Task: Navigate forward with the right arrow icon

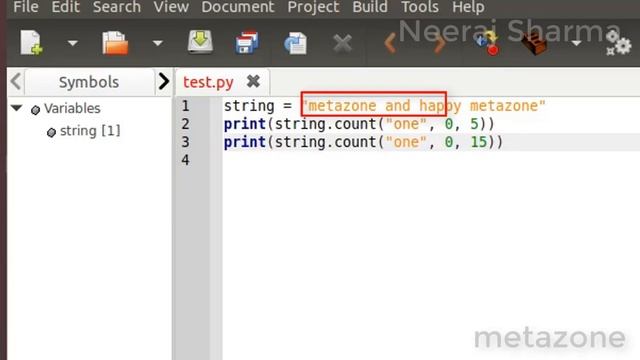Action: 439,43
